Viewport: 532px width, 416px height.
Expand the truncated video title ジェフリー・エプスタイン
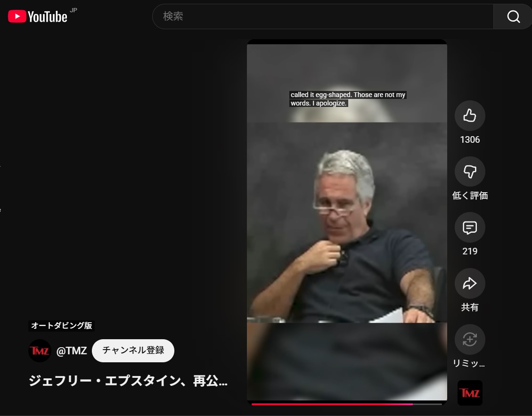(128, 381)
